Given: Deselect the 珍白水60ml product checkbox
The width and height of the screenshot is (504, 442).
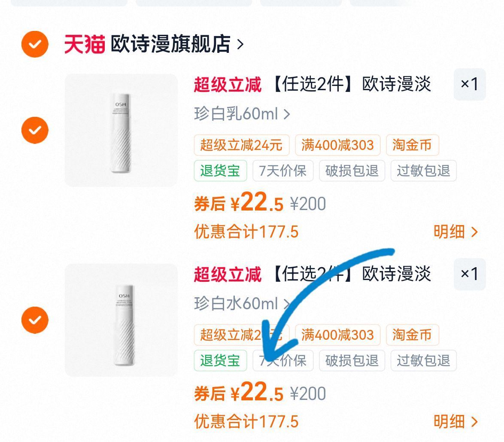Looking at the screenshot, I should click(35, 320).
